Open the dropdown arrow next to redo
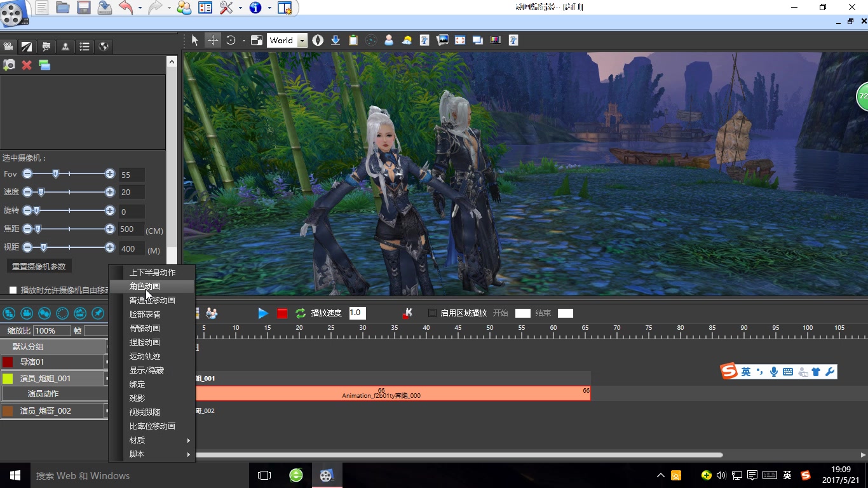Image resolution: width=868 pixels, height=488 pixels. 169,8
